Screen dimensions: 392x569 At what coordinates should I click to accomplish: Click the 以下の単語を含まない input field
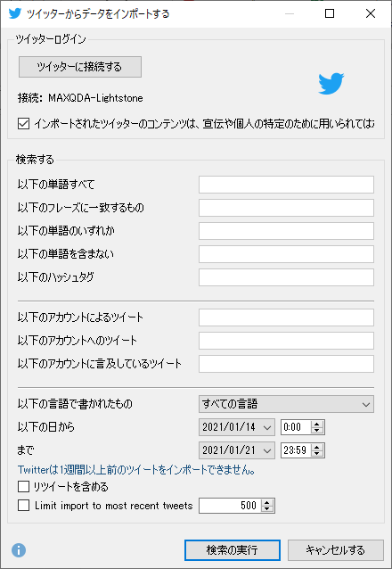click(x=286, y=254)
